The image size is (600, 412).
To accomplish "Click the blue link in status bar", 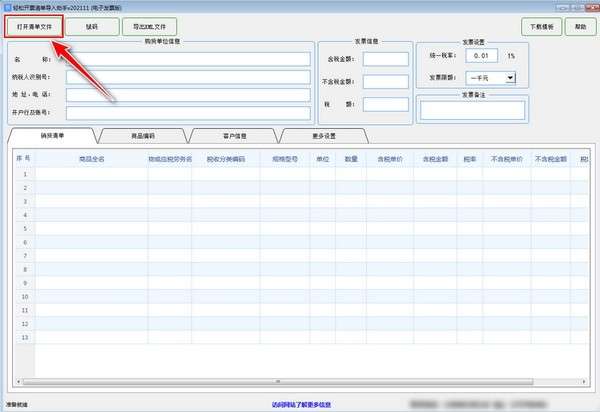I will (301, 404).
